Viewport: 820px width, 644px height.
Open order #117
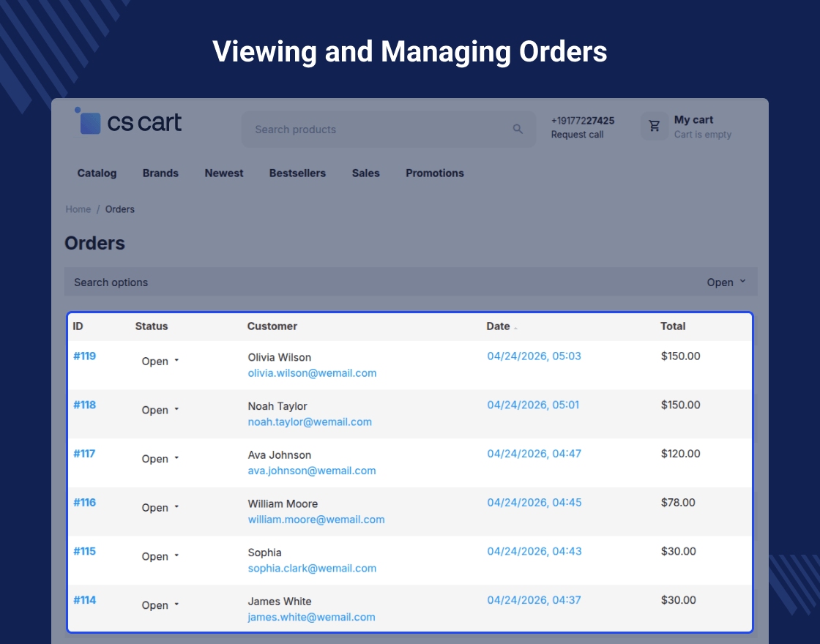tap(84, 454)
